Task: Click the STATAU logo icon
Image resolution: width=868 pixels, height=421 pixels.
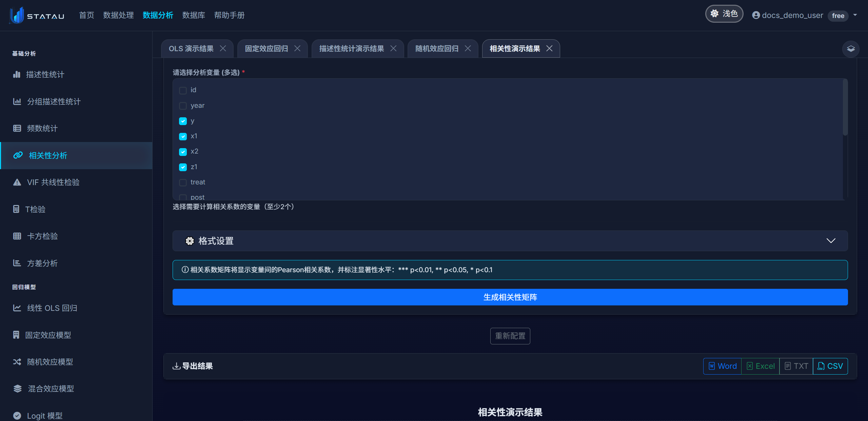Action: point(17,15)
